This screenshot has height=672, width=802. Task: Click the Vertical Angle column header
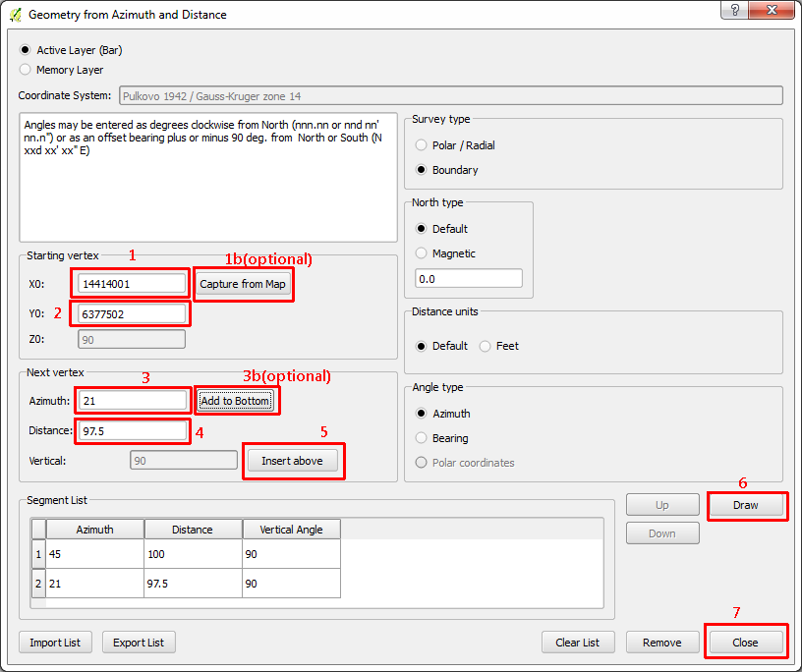[292, 530]
